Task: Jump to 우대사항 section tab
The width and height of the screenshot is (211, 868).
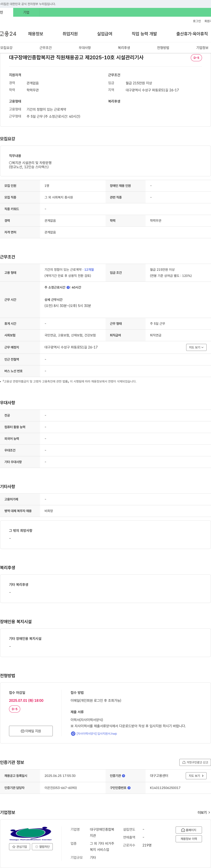Action: tap(85, 48)
